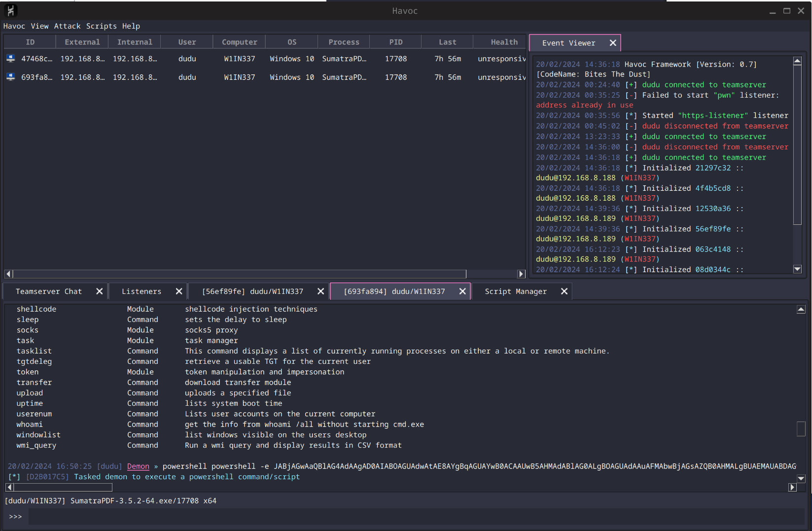
Task: Open the Scripts menu
Action: pyautogui.click(x=102, y=26)
